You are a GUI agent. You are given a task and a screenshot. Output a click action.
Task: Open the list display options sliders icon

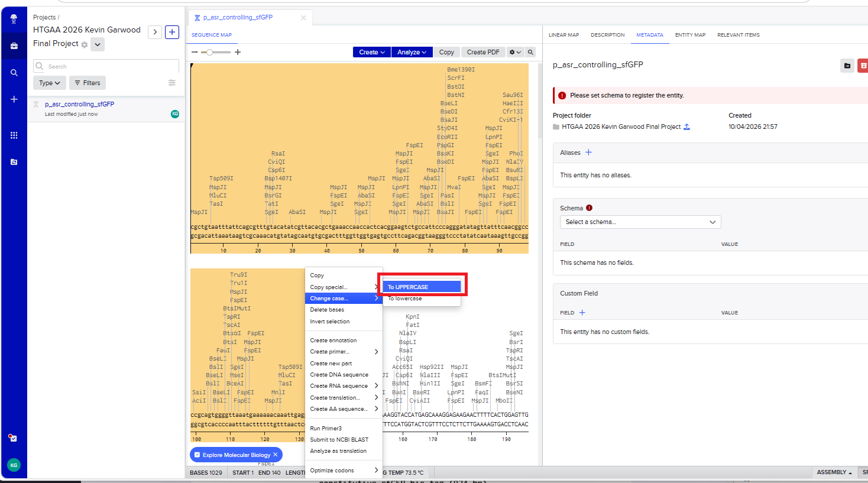(x=172, y=83)
